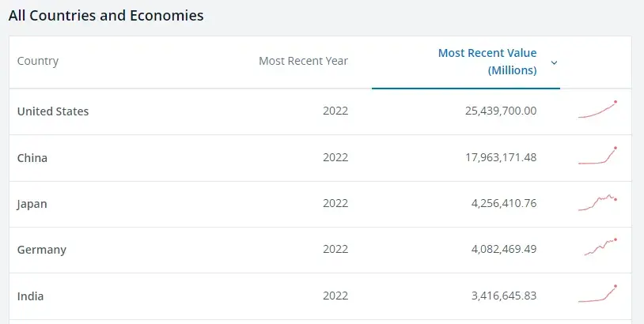Select the Japan country entry
The height and width of the screenshot is (324, 644).
pos(32,204)
